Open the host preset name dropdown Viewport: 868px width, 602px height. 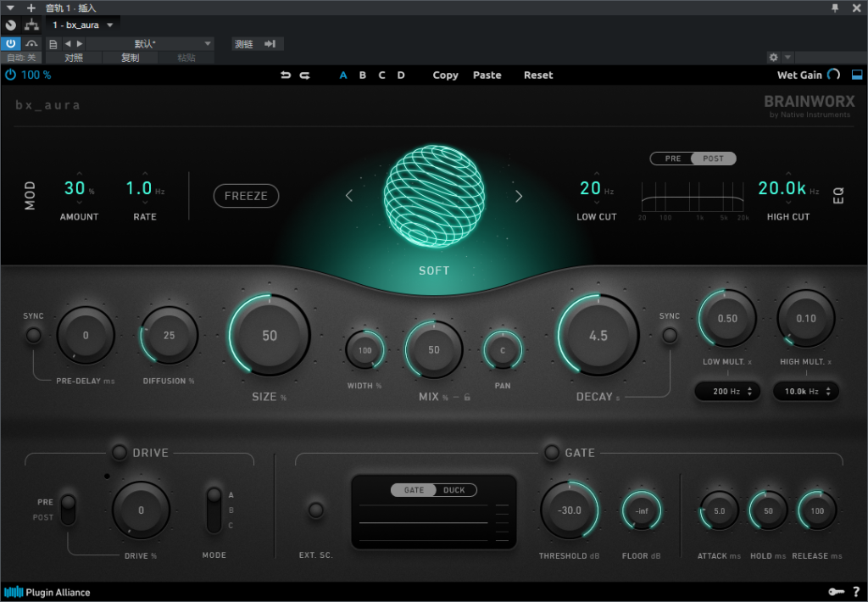[149, 44]
